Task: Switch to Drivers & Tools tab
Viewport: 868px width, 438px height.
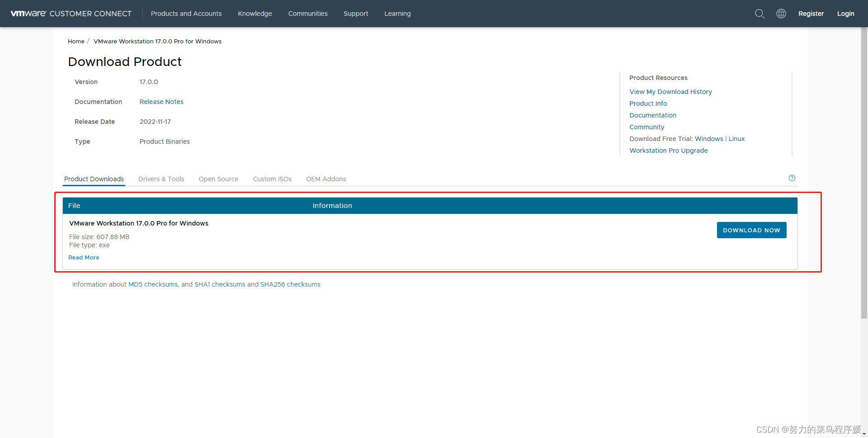Action: click(x=161, y=179)
